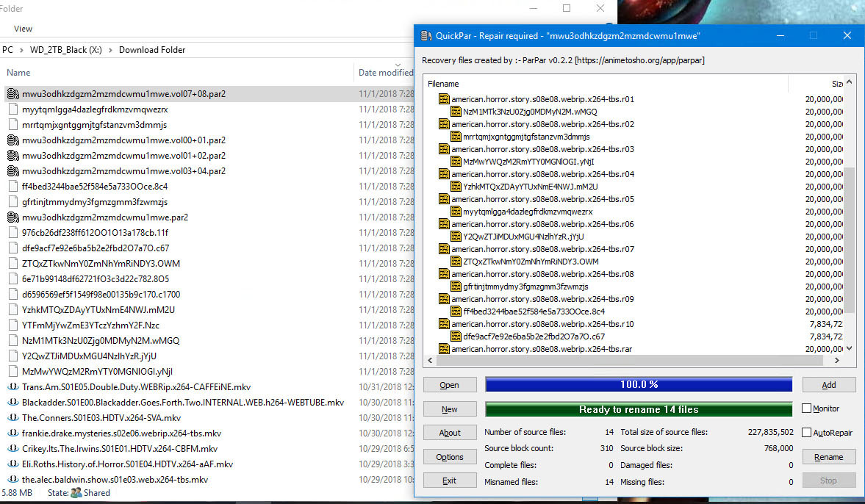
Task: Open the View menu in File Explorer
Action: tap(24, 29)
